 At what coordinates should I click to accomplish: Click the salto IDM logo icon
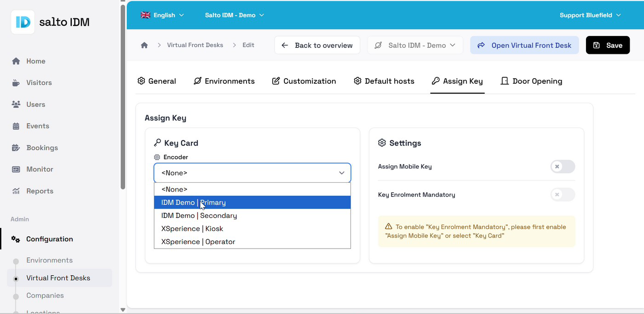tap(23, 22)
